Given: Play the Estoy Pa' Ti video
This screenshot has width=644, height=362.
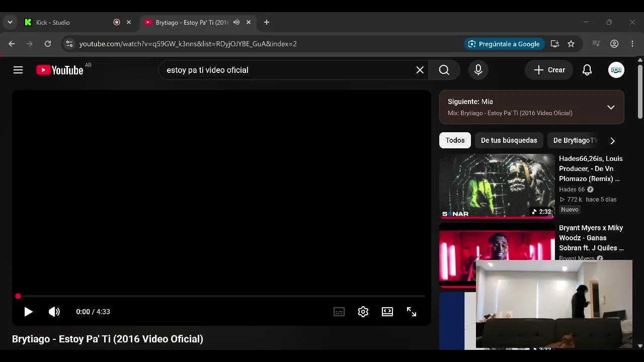Looking at the screenshot, I should pos(28,312).
